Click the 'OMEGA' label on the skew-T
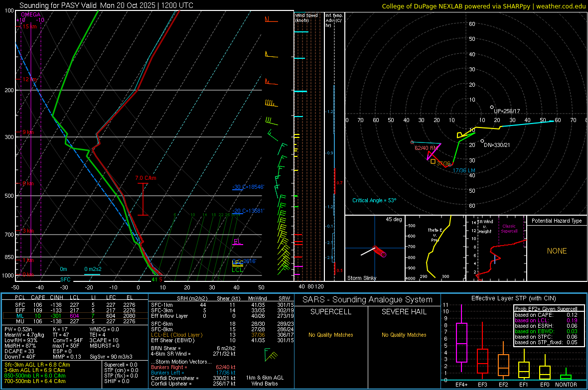This screenshot has height=390, width=588. [31, 14]
